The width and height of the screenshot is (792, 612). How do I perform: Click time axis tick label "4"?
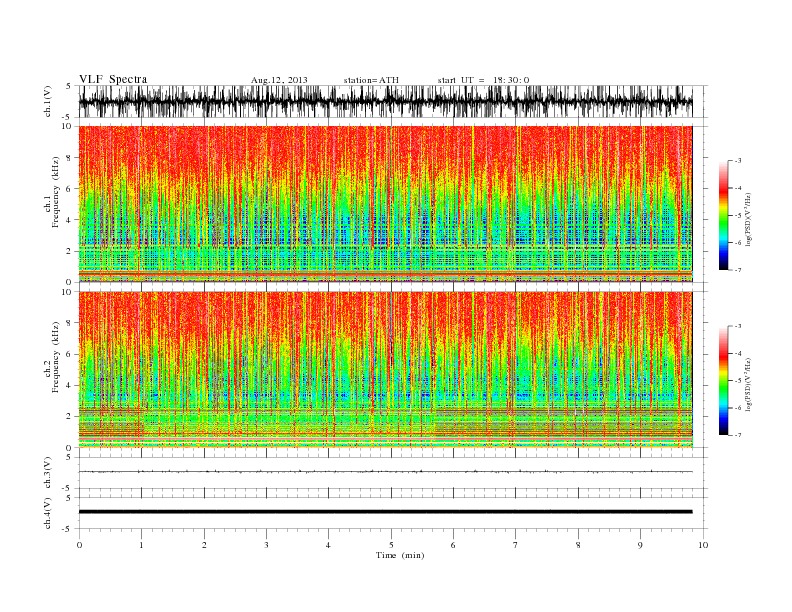click(328, 545)
